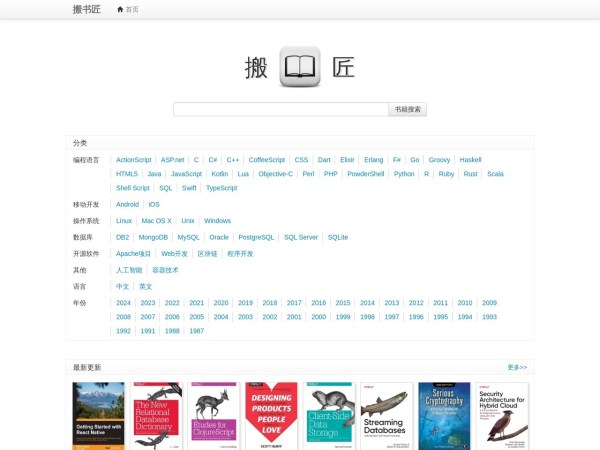Select the Android mobile development category
Viewport: 600px width, 450px height.
click(127, 204)
